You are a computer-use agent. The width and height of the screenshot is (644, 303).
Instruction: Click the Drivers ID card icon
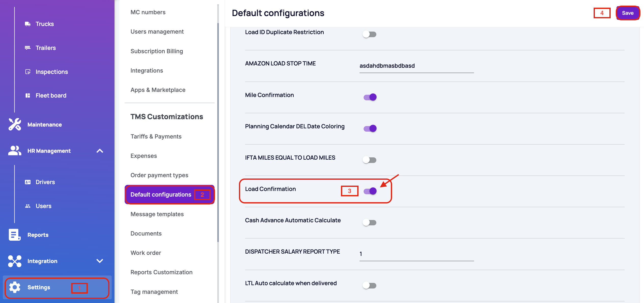click(x=28, y=182)
